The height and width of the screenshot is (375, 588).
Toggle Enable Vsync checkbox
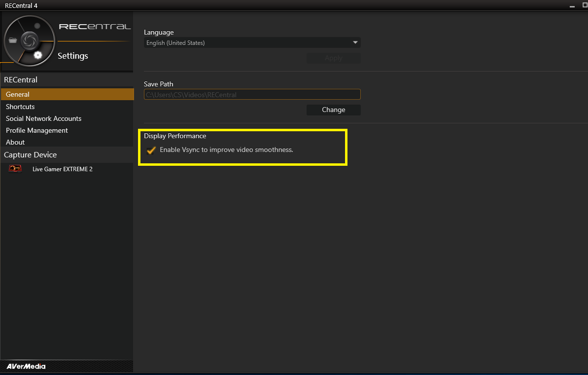pyautogui.click(x=151, y=150)
